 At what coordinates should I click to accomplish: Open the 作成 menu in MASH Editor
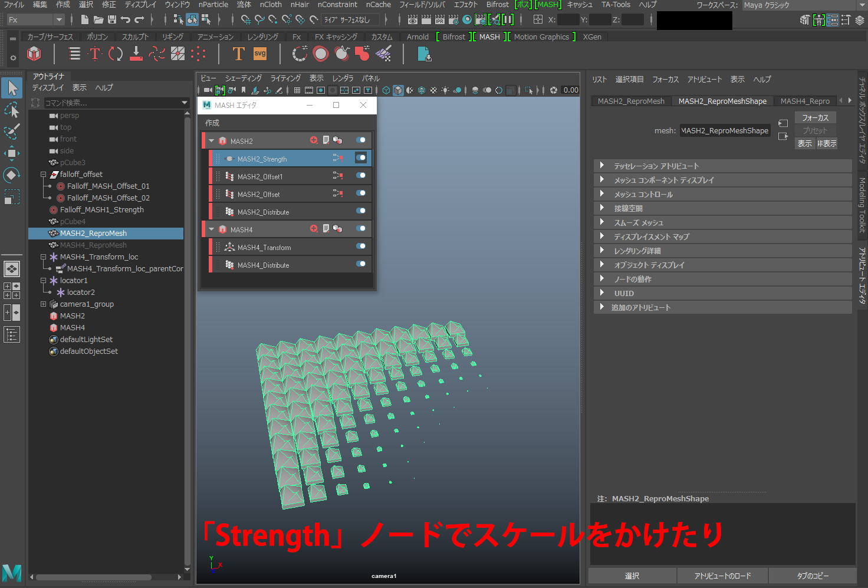point(212,123)
